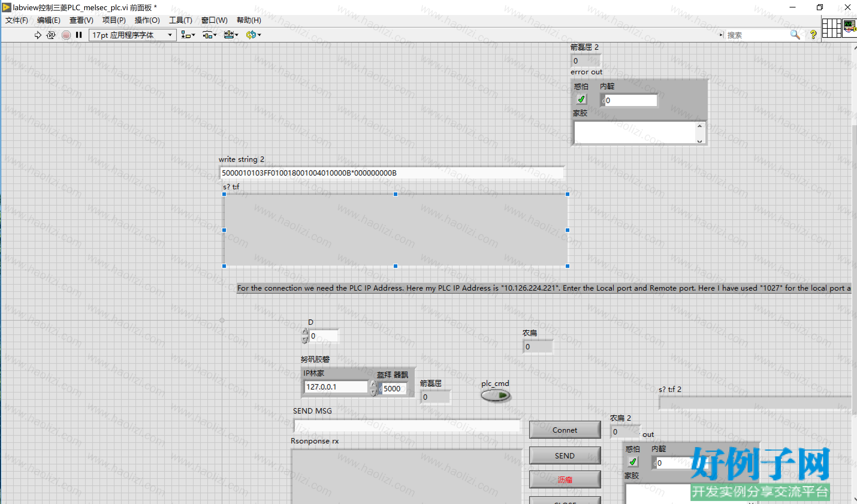This screenshot has height=504, width=857.
Task: Click the search options arrow icon
Action: pos(721,35)
